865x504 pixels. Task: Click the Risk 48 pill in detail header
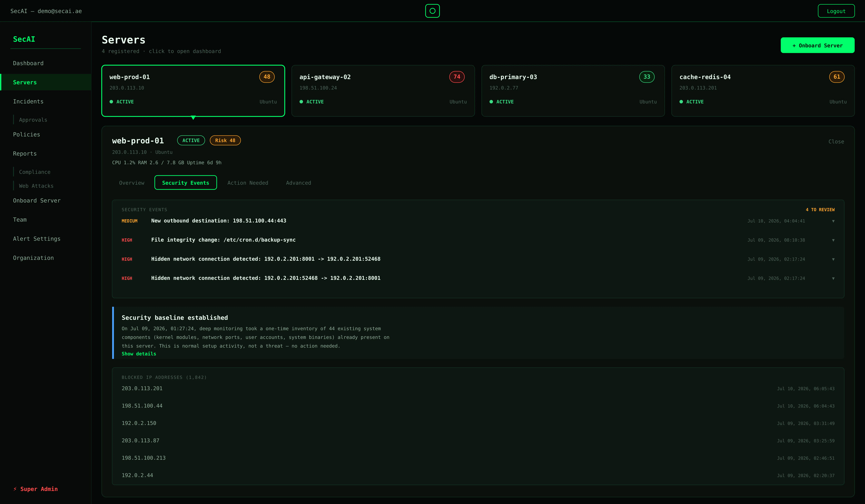click(225, 140)
